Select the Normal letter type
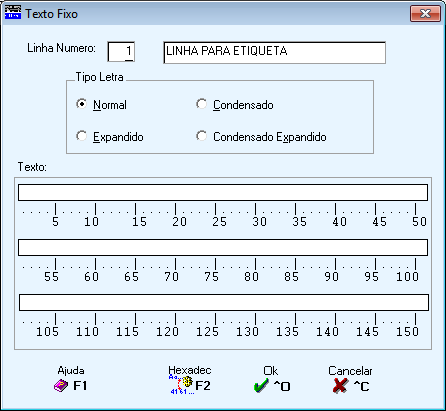 pos(81,104)
